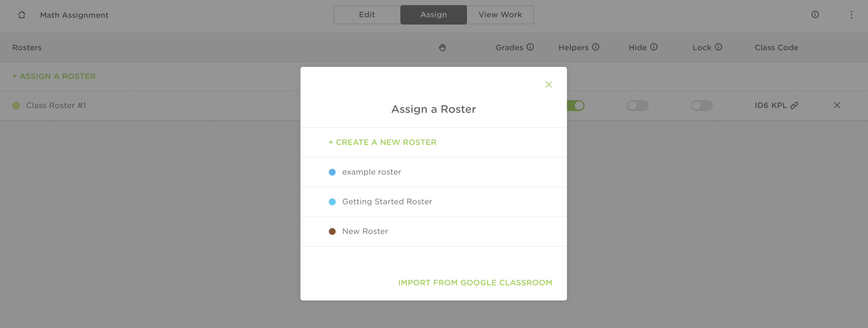Enable the Hide toggle for Class Roster #1
Image resolution: width=868 pixels, height=328 pixels.
click(638, 105)
